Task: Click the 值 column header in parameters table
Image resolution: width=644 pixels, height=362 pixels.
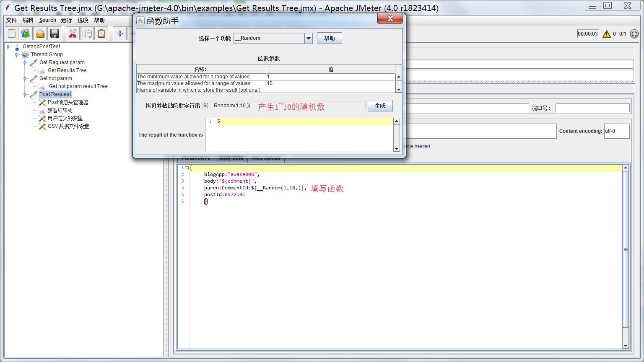Action: pos(330,69)
